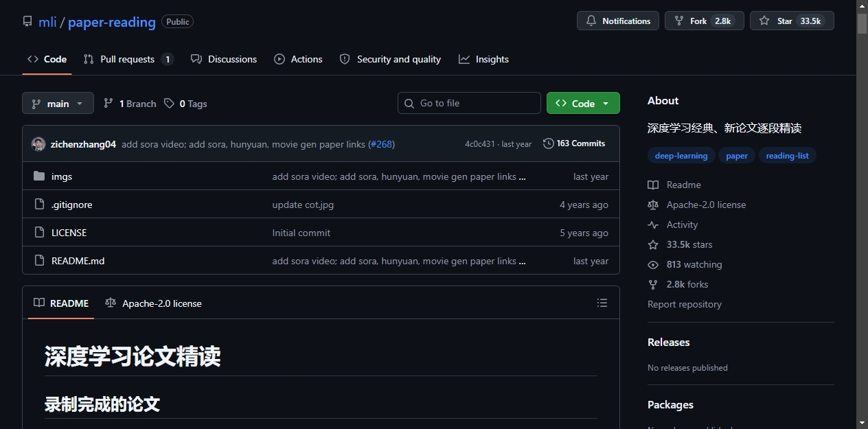This screenshot has width=868, height=429.
Task: Open zichenzhang04 author link
Action: [x=83, y=144]
